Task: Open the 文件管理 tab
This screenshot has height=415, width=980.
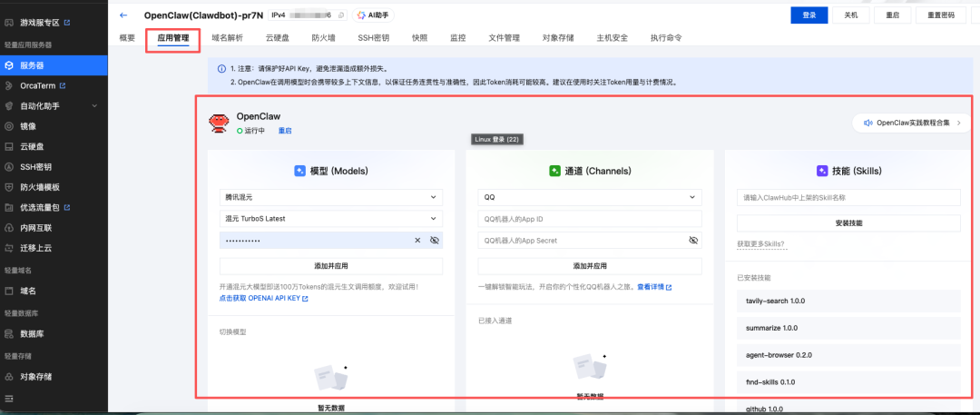Action: [x=504, y=38]
